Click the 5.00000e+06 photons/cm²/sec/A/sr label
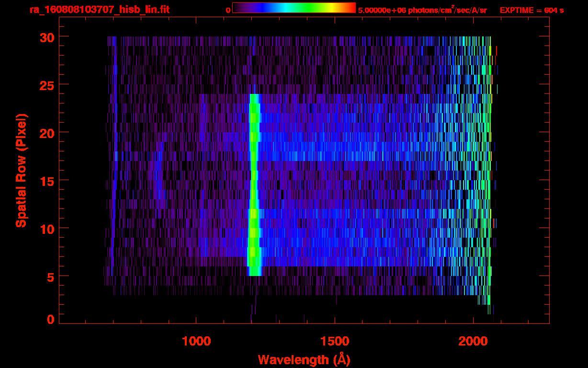588x368 pixels. (x=422, y=10)
